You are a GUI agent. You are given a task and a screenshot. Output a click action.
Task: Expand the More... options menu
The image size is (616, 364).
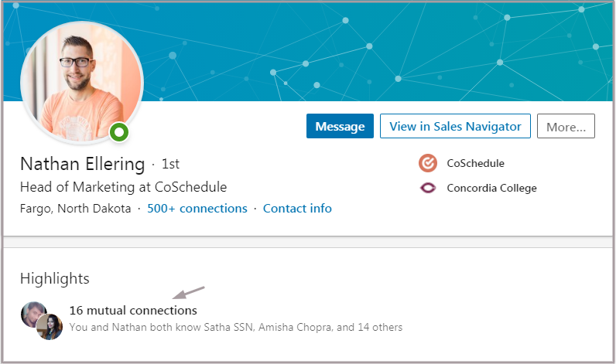[566, 126]
